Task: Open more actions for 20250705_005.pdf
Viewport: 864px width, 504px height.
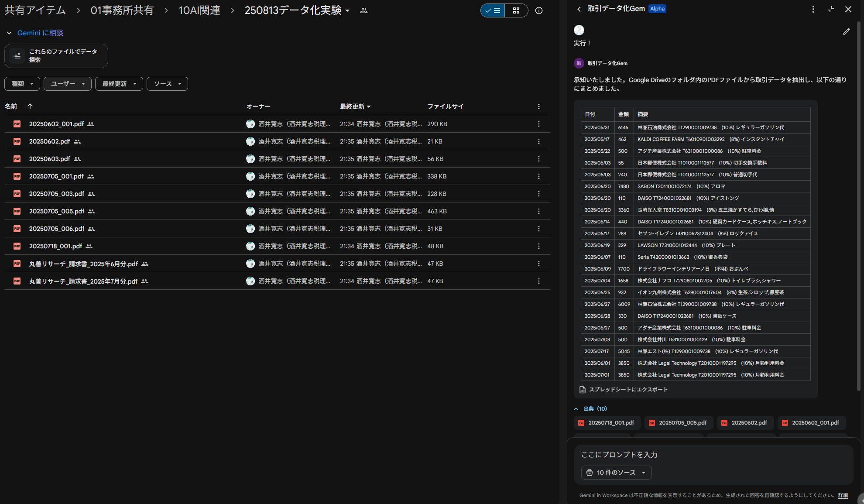Action: coord(539,211)
